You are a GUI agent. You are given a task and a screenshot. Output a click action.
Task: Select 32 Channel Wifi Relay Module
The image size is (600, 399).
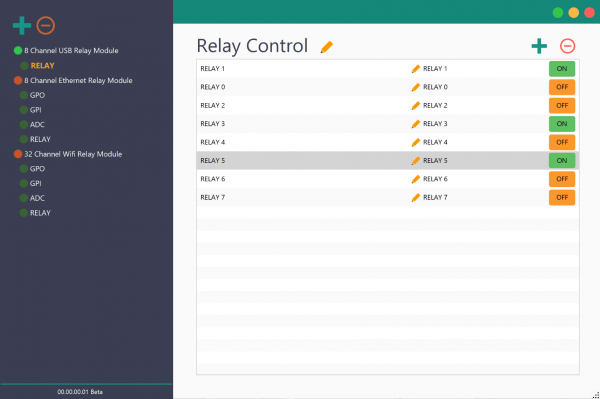click(73, 154)
